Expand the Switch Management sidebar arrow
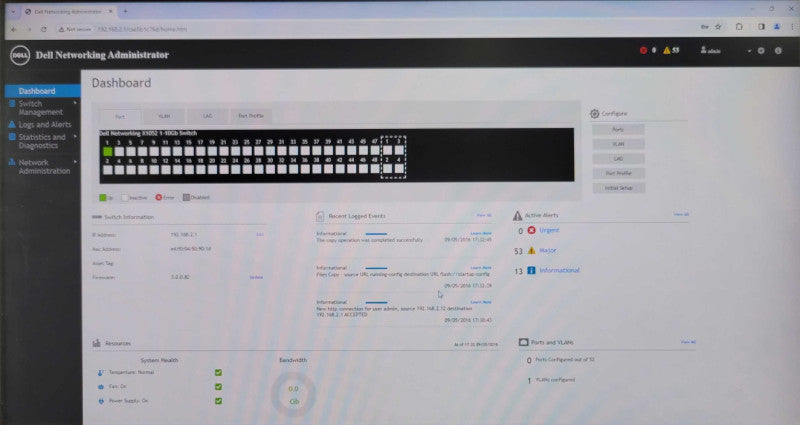Image resolution: width=800 pixels, height=425 pixels. pos(76,104)
